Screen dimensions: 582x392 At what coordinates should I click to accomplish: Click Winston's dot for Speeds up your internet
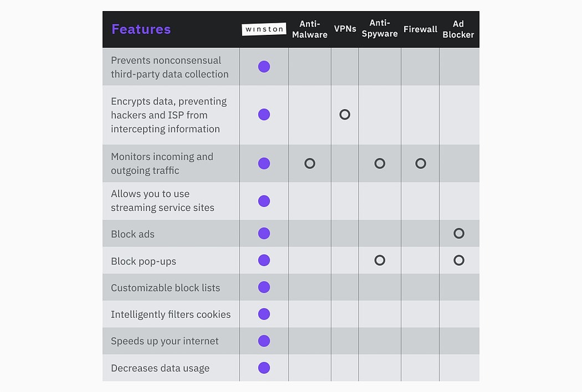[264, 341]
